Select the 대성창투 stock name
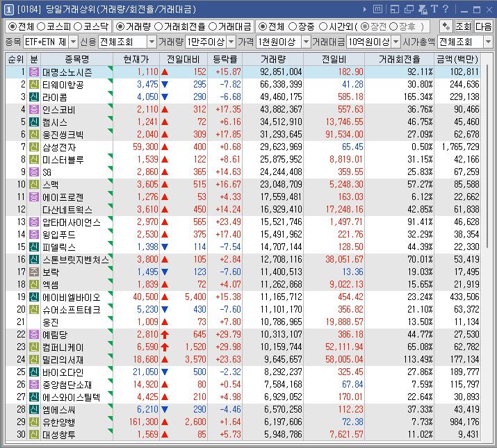This screenshot has width=497, height=448. (x=58, y=434)
